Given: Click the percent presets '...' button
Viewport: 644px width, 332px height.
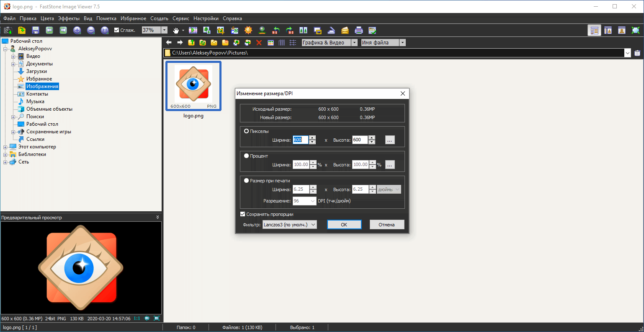Looking at the screenshot, I should coord(390,165).
